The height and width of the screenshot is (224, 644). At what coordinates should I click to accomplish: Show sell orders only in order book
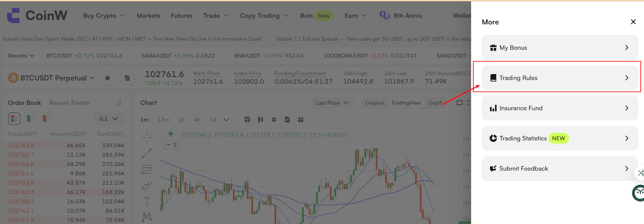pyautogui.click(x=46, y=119)
